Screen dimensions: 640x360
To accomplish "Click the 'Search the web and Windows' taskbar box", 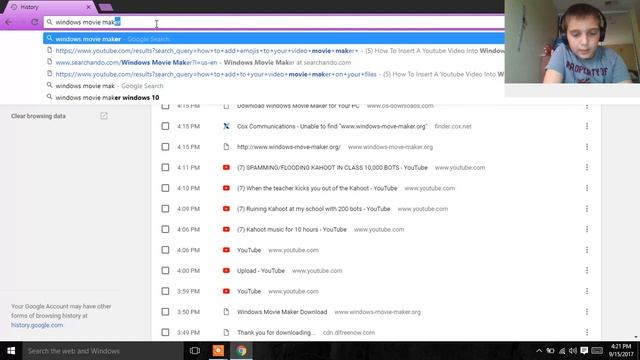I will [x=103, y=351].
